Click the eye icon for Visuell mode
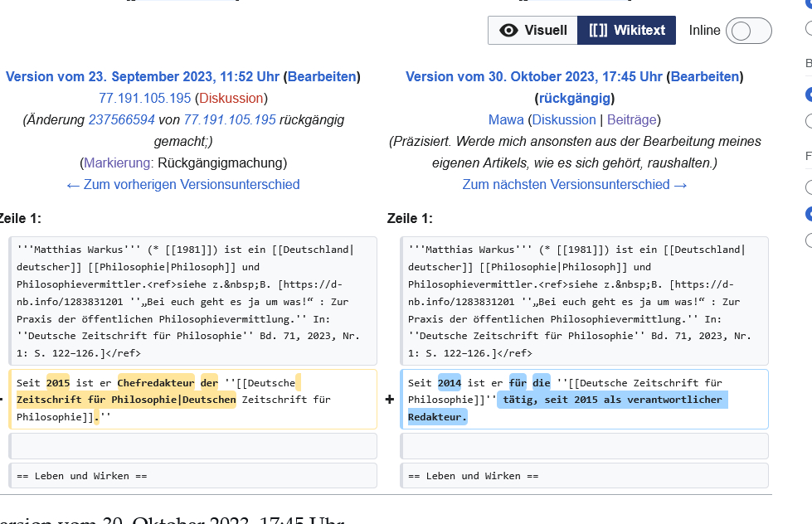This screenshot has height=524, width=812. click(x=509, y=31)
